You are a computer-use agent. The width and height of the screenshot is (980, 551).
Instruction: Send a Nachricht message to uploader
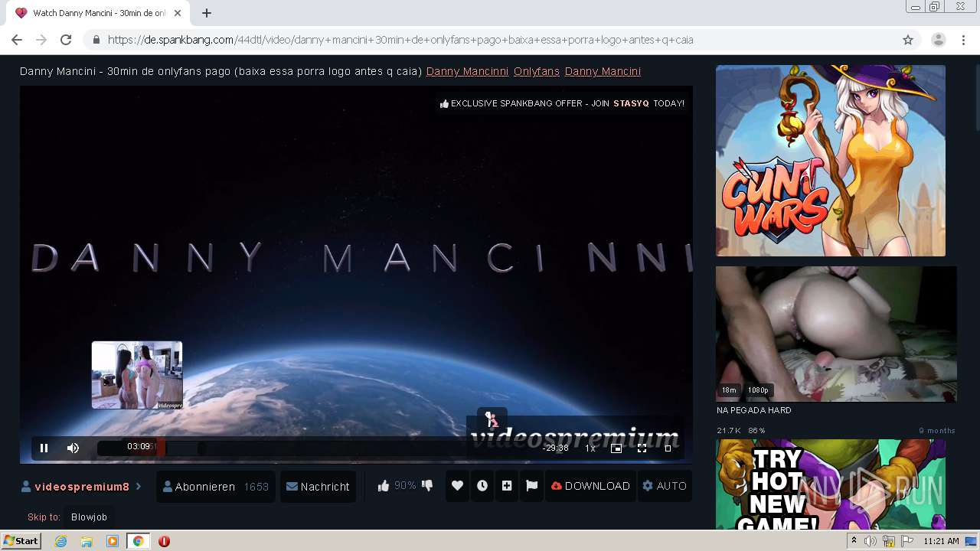(318, 487)
